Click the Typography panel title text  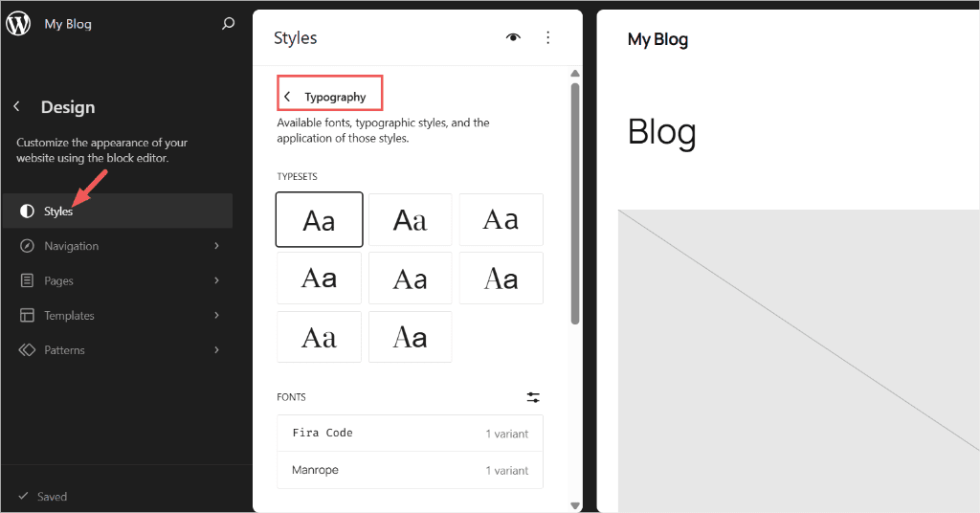(335, 97)
